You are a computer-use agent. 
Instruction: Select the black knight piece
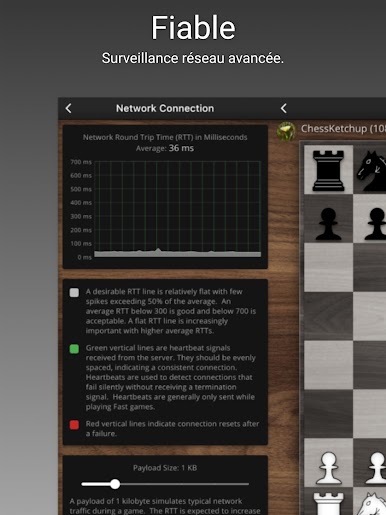point(371,171)
